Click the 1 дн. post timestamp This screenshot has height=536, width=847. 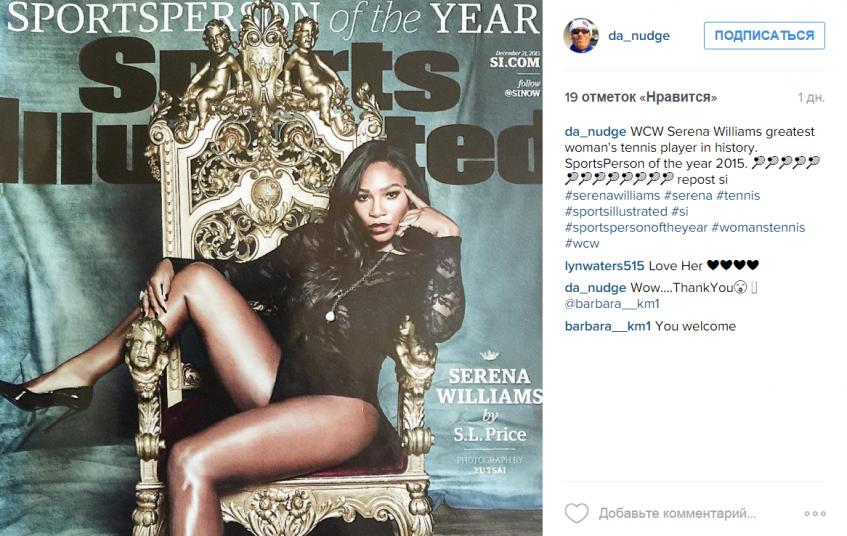click(x=811, y=98)
